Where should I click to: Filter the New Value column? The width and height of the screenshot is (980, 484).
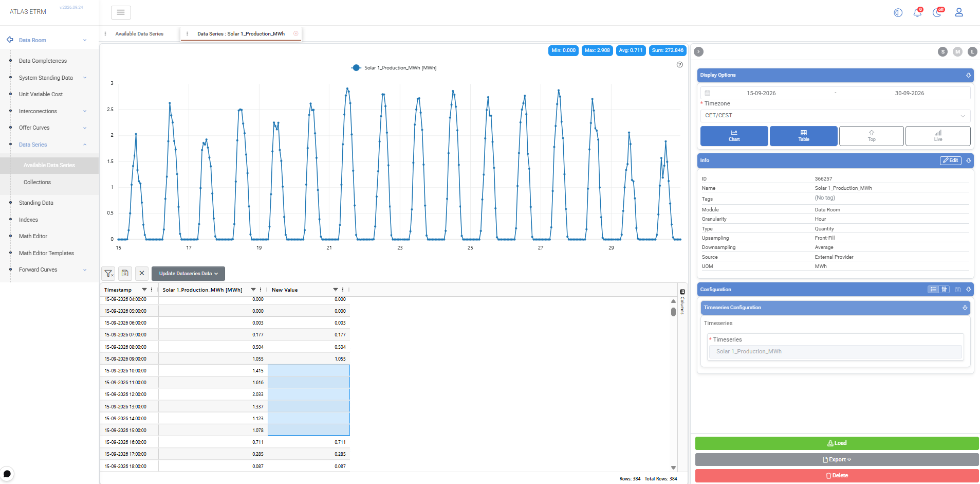coord(336,290)
